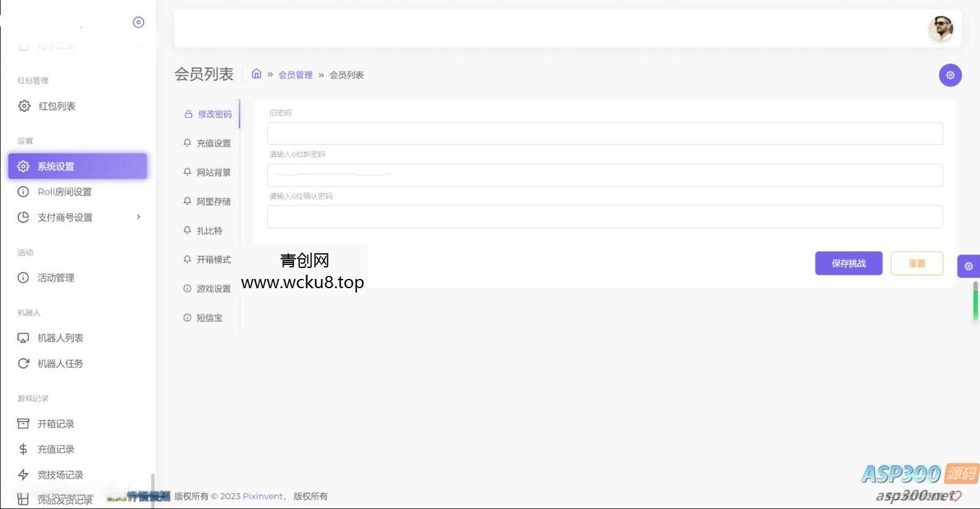Select the 阿里存储 tab
The image size is (980, 509).
[x=208, y=201]
